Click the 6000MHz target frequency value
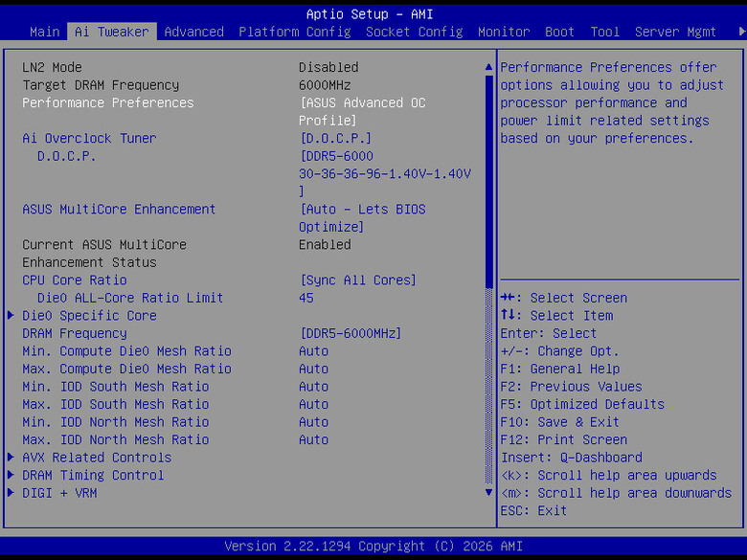The width and height of the screenshot is (747, 560). click(x=325, y=85)
